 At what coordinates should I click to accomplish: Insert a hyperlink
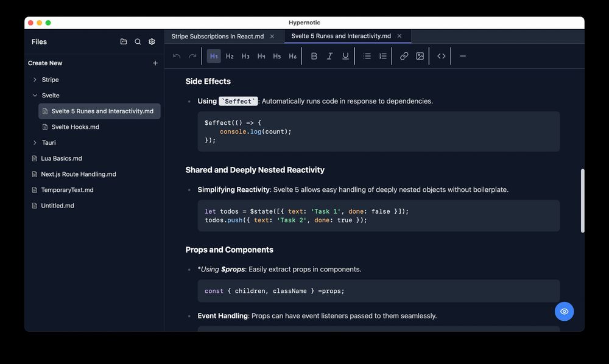404,56
